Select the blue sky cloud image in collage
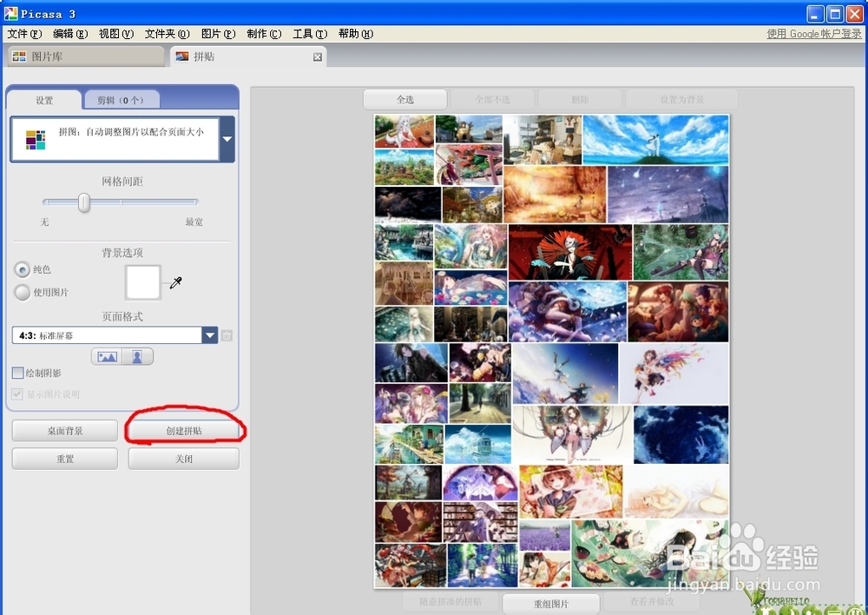Screen dimensions: 868x615 point(656,140)
